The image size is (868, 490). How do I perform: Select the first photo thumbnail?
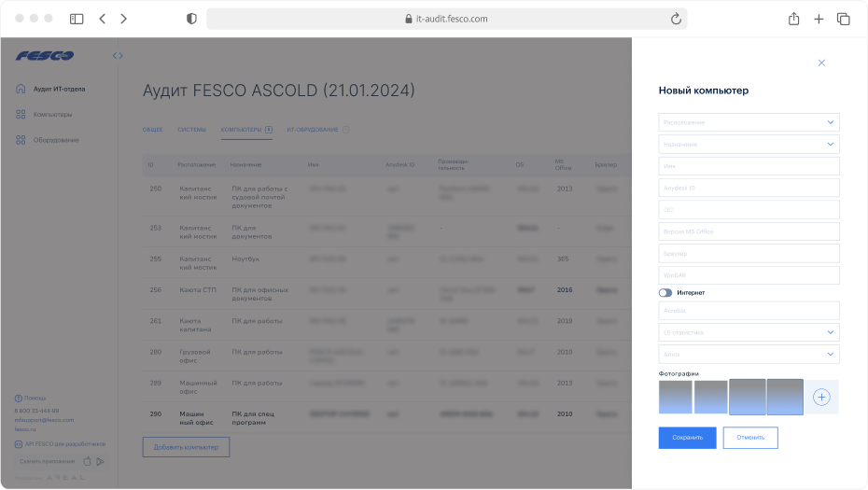(x=675, y=397)
